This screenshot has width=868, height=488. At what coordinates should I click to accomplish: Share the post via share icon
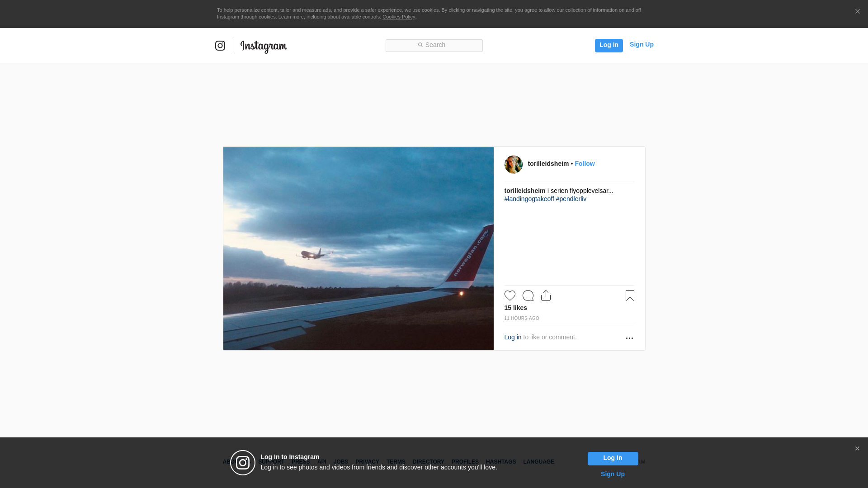tap(546, 296)
